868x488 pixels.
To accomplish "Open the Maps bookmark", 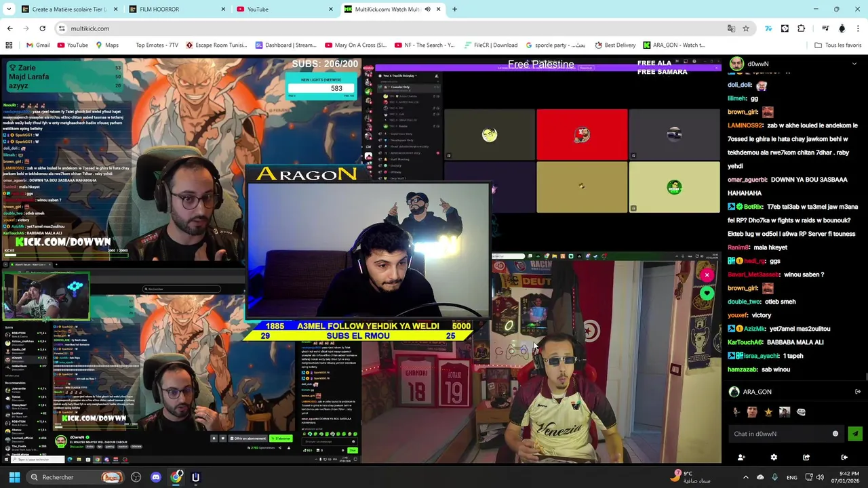I will coord(107,45).
